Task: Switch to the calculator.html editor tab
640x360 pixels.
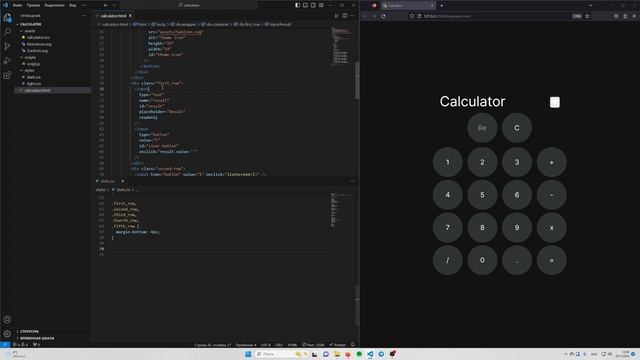Action: click(113, 16)
